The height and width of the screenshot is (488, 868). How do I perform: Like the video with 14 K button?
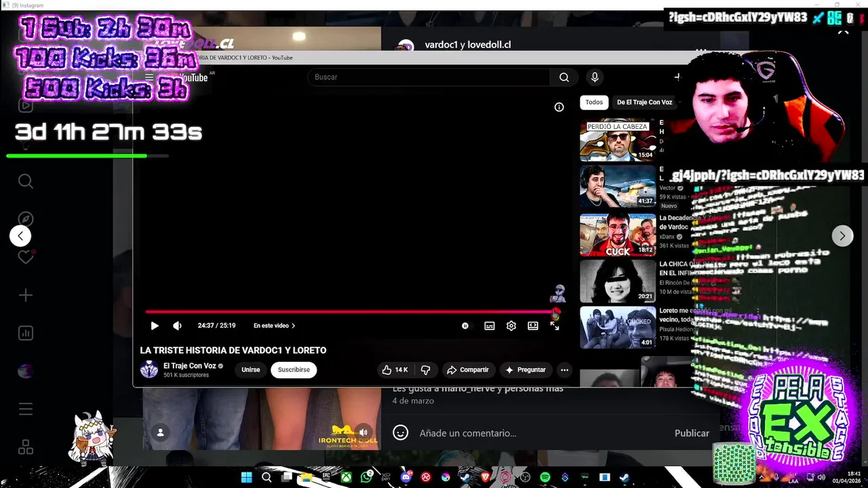tap(395, 370)
